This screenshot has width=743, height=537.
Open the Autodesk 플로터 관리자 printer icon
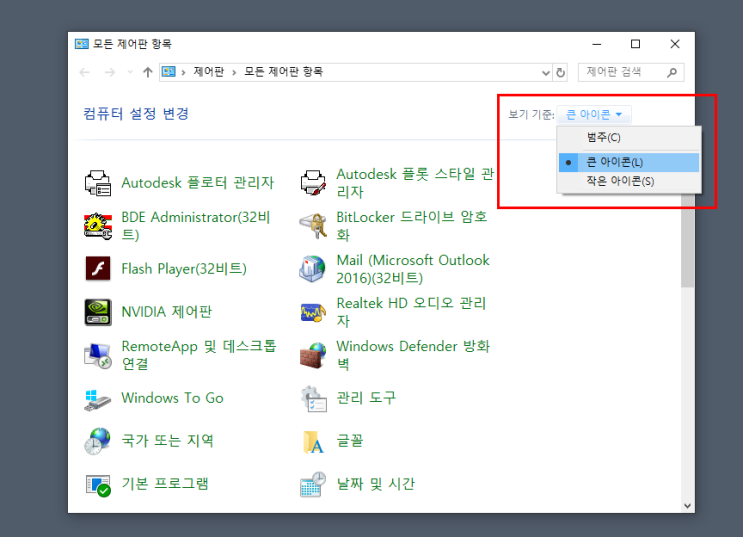(x=98, y=183)
